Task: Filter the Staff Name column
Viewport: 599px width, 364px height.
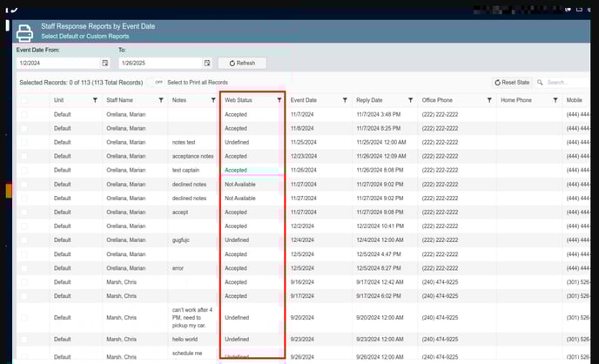Action: [x=162, y=100]
